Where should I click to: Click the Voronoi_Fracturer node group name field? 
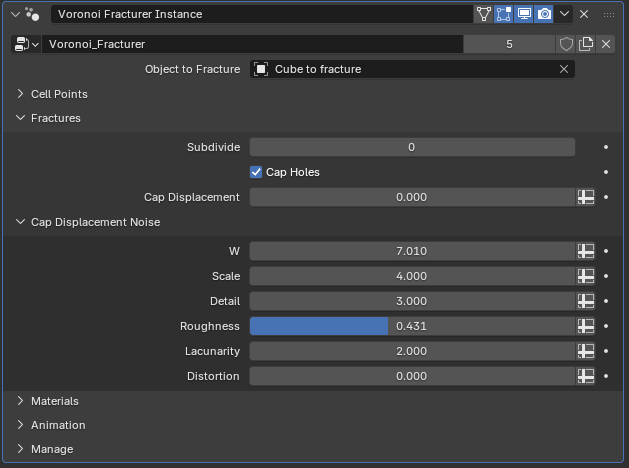[250, 44]
